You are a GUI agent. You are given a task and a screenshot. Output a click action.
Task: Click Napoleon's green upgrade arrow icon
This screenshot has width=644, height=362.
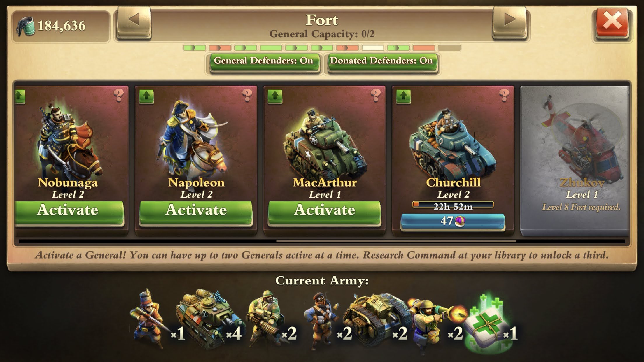pos(146,96)
